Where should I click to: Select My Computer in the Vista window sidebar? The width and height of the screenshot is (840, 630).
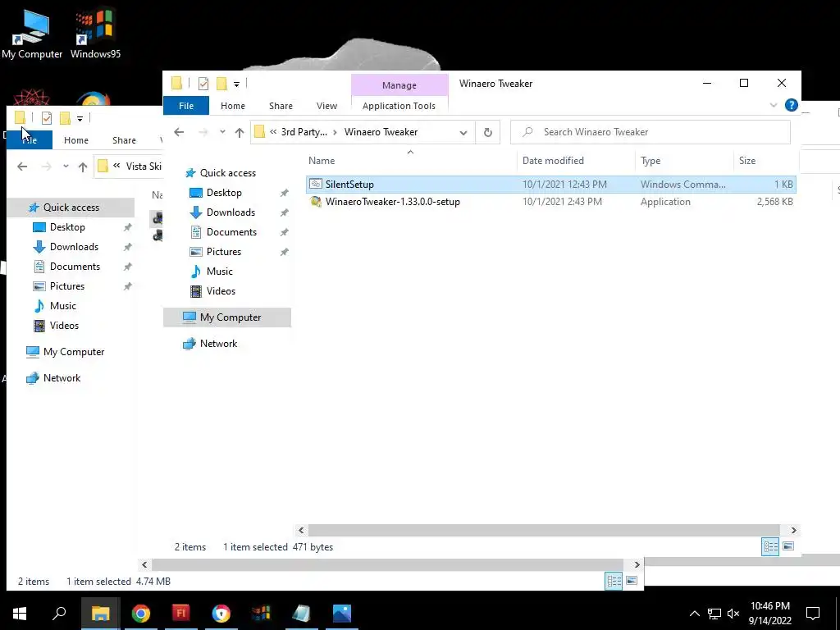pos(73,352)
